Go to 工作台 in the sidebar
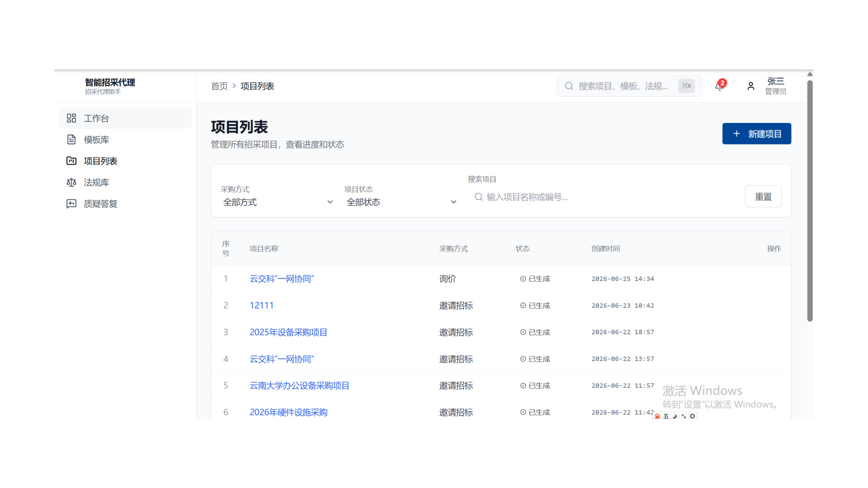 click(125, 118)
